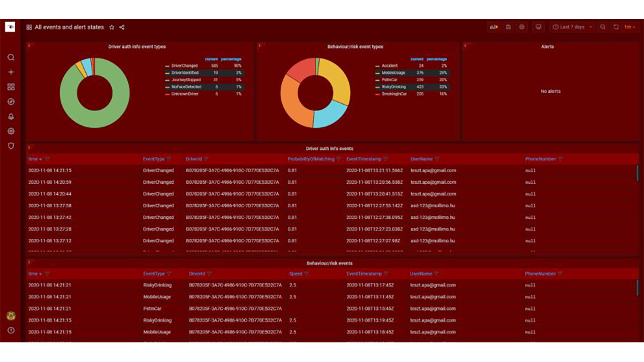Open the server admin shield icon

pyautogui.click(x=11, y=146)
